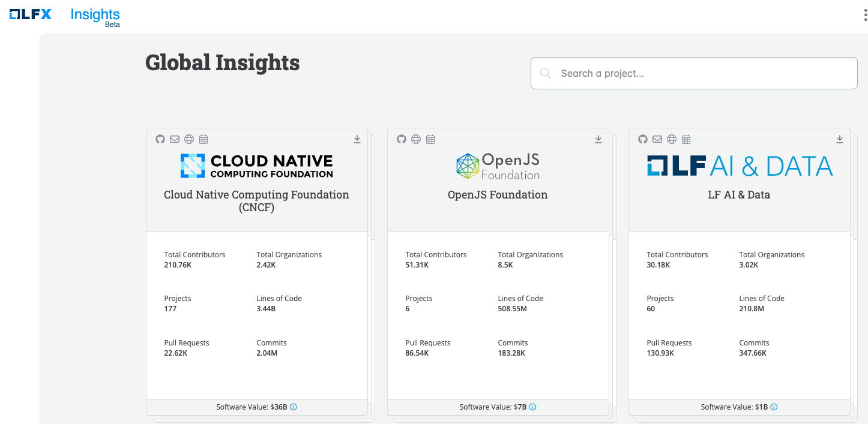Show info for $36B software value
This screenshot has width=868, height=424.
tap(294, 407)
